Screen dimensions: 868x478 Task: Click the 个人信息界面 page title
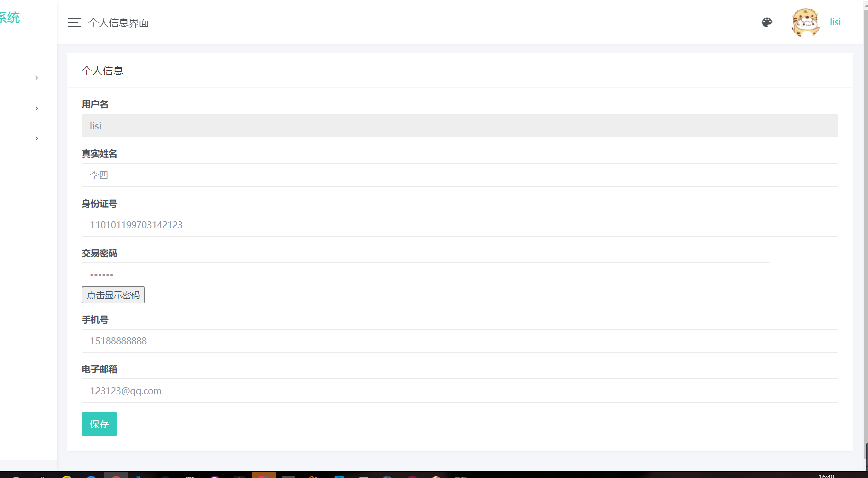click(119, 23)
